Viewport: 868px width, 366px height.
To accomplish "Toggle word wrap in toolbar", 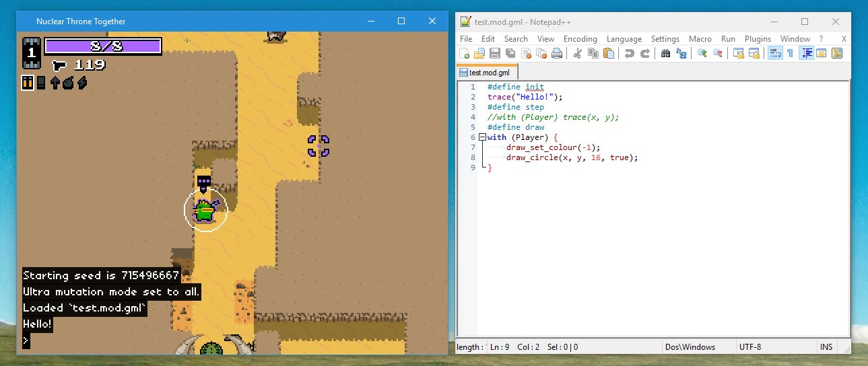I will (x=775, y=54).
